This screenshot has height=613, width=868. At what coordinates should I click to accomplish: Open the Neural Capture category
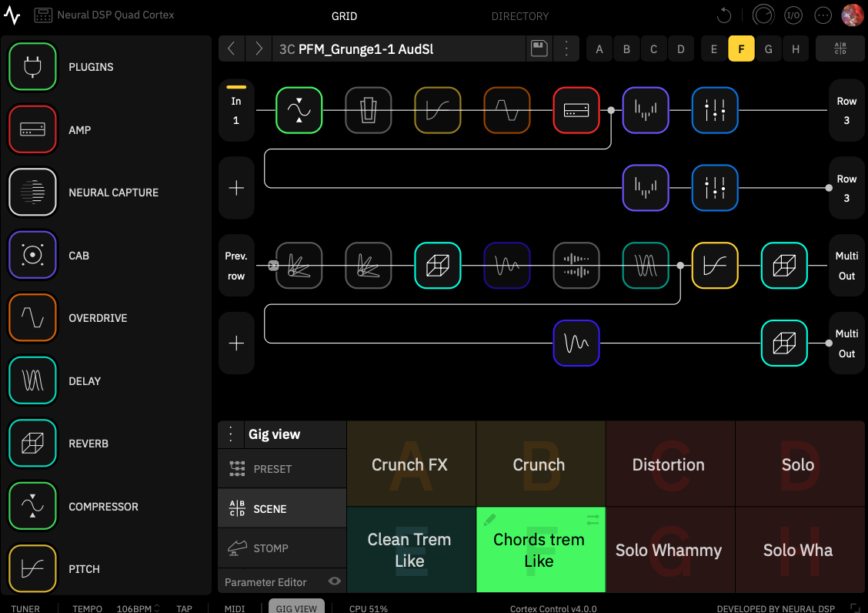[32, 193]
